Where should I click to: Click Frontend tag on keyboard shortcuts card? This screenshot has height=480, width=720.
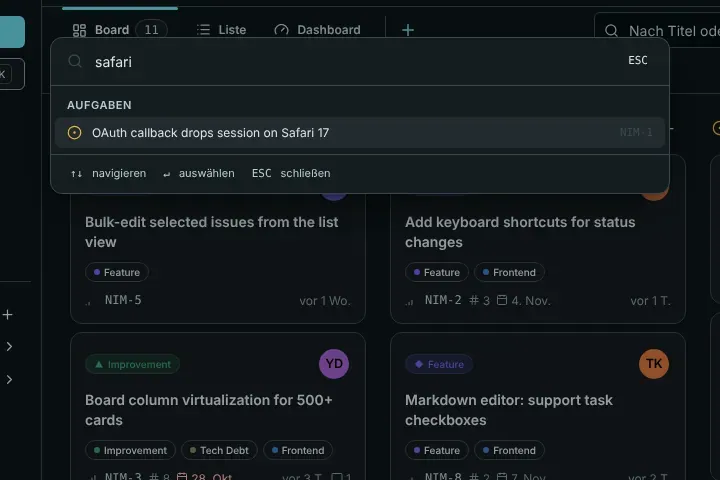[x=509, y=272]
